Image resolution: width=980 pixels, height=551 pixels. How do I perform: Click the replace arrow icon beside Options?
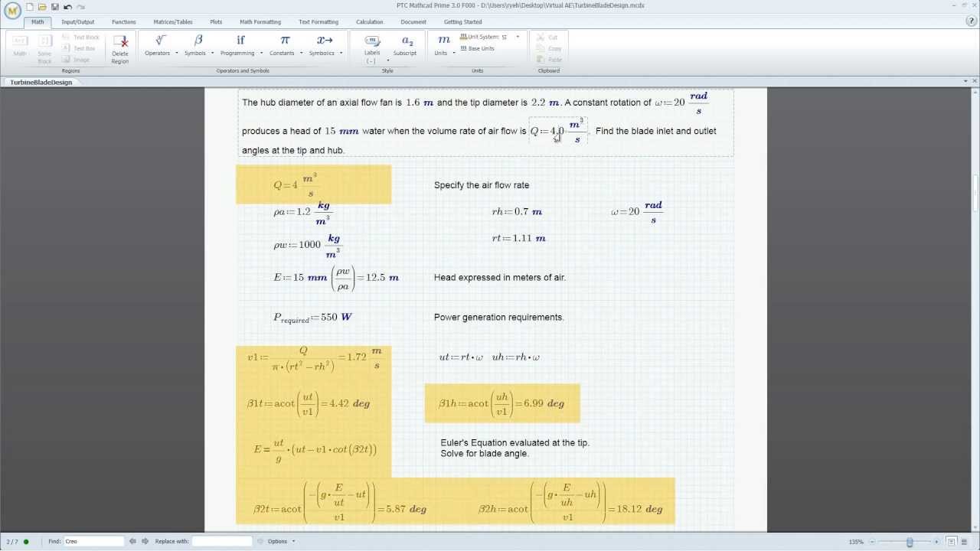(260, 541)
